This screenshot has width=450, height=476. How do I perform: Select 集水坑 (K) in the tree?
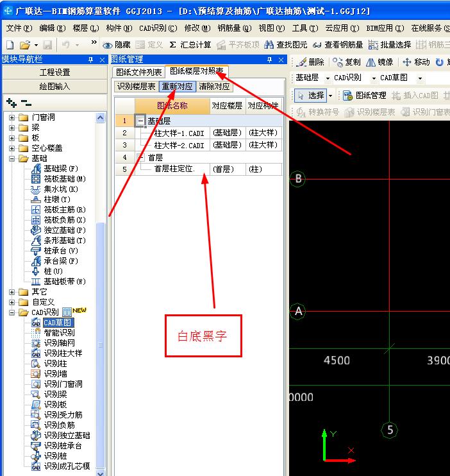click(55, 189)
